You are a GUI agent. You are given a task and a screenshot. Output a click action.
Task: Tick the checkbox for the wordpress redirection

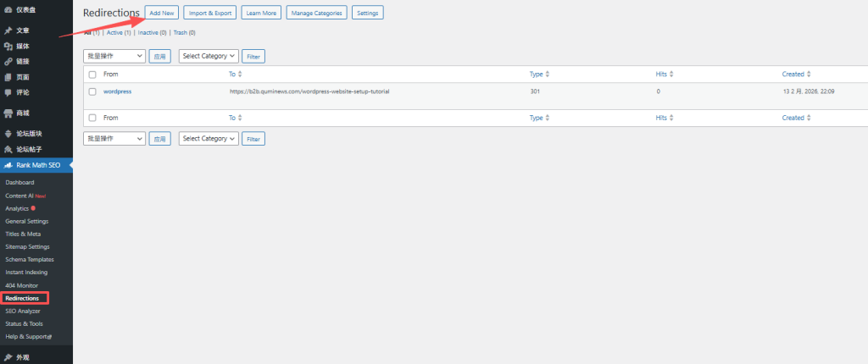click(92, 91)
